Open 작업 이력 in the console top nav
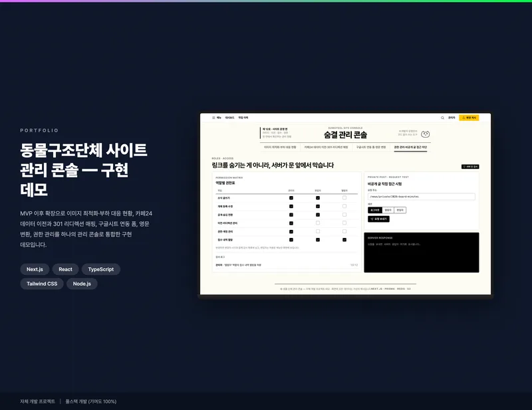This screenshot has width=532, height=410. pos(243,118)
